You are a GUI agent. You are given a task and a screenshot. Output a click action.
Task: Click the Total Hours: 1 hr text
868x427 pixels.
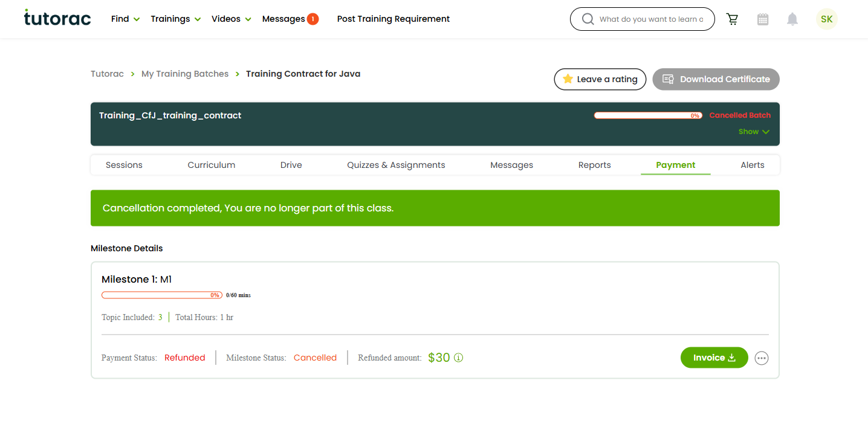coord(204,317)
